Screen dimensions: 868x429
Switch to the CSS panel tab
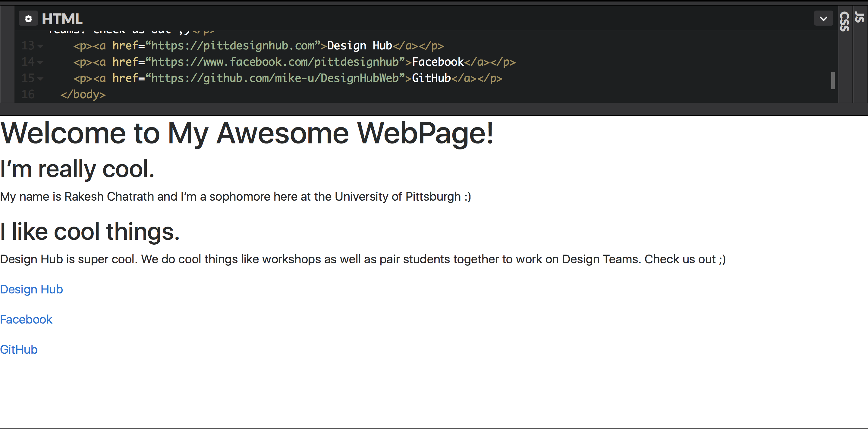point(845,22)
